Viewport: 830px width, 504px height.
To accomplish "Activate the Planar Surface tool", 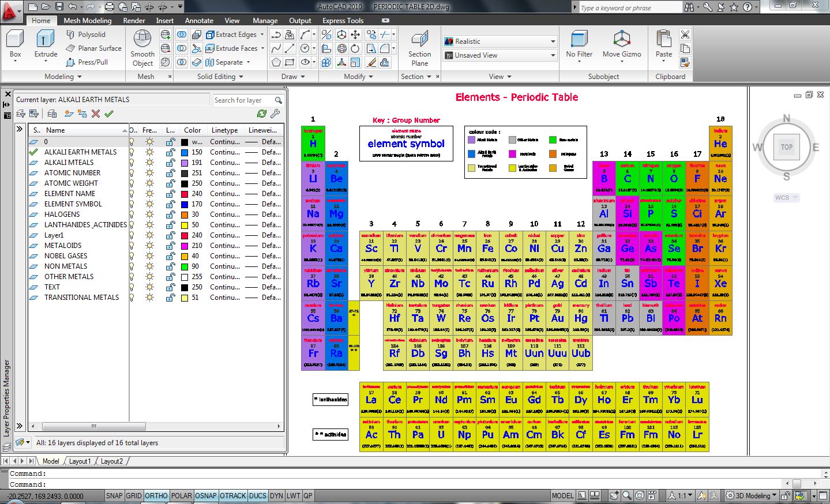I will 93,48.
